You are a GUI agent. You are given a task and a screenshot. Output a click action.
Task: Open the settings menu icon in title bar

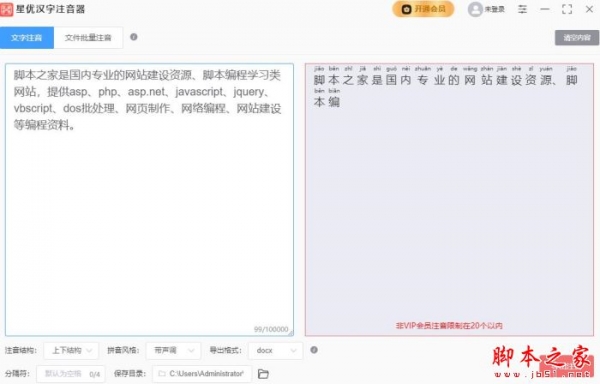coord(522,9)
